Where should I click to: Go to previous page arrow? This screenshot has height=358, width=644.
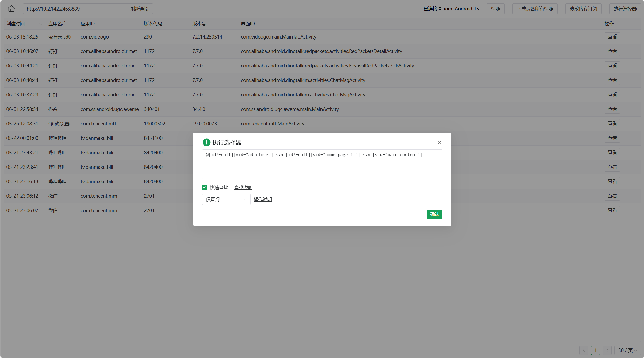tap(584, 350)
